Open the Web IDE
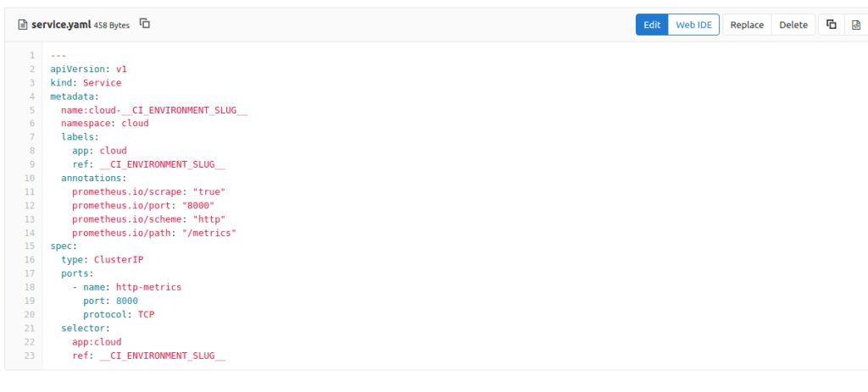The height and width of the screenshot is (392, 868). click(x=693, y=25)
